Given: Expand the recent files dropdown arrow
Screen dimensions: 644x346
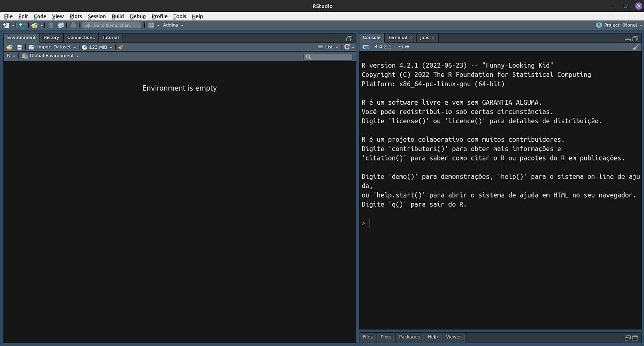Looking at the screenshot, I should 42,26.
